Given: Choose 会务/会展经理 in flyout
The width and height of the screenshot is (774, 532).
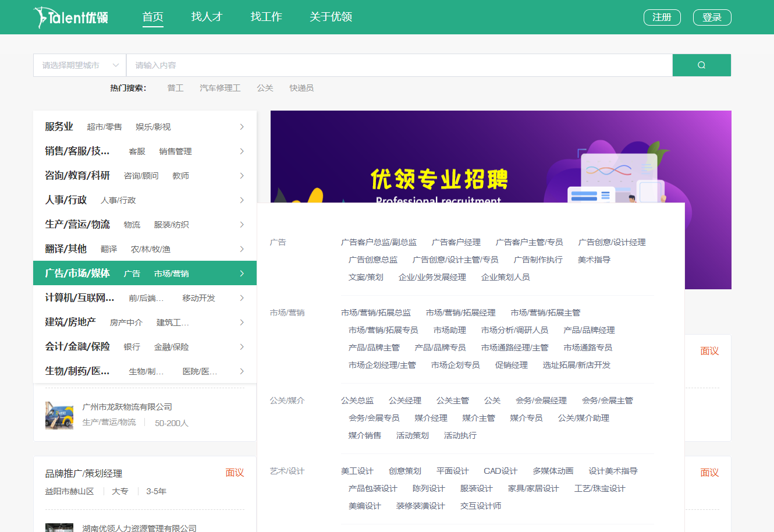Looking at the screenshot, I should 541,400.
